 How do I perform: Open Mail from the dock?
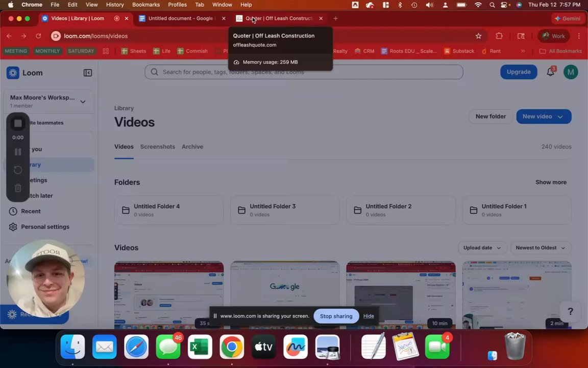[x=104, y=347]
